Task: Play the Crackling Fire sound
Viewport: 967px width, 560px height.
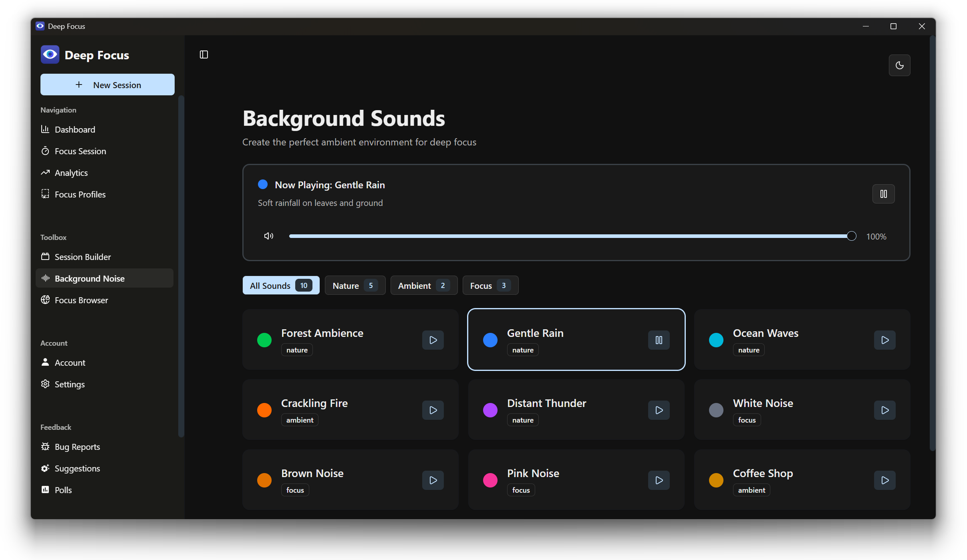Action: point(433,410)
